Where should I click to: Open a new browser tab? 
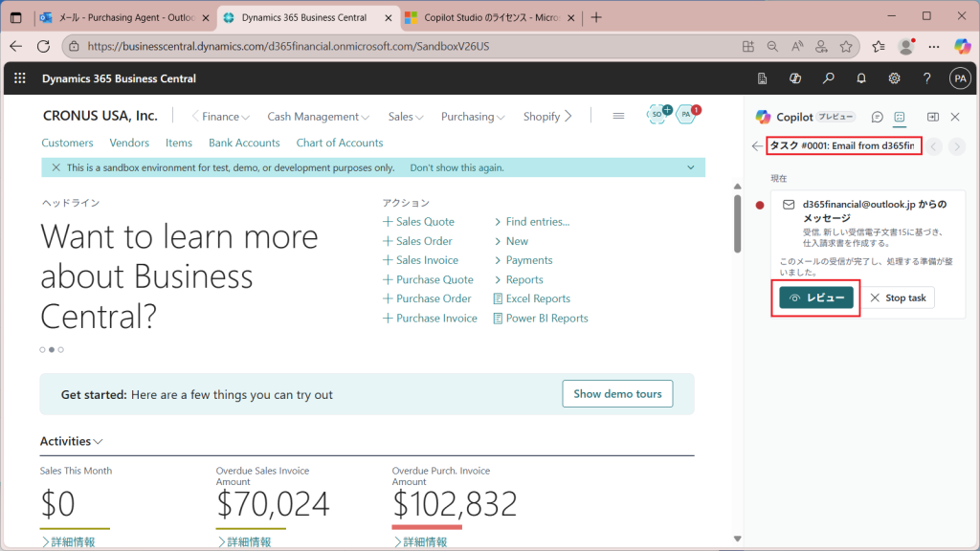[596, 17]
